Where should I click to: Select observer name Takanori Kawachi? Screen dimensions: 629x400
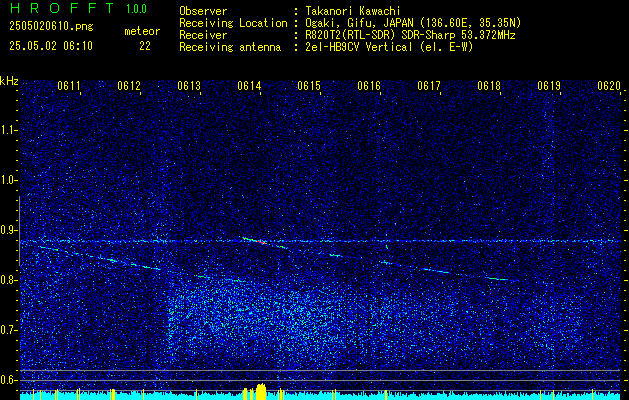click(x=353, y=11)
